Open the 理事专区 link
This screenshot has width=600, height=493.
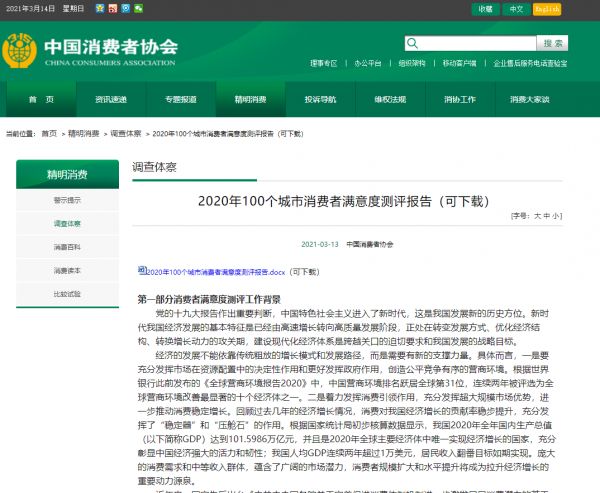tap(324, 64)
